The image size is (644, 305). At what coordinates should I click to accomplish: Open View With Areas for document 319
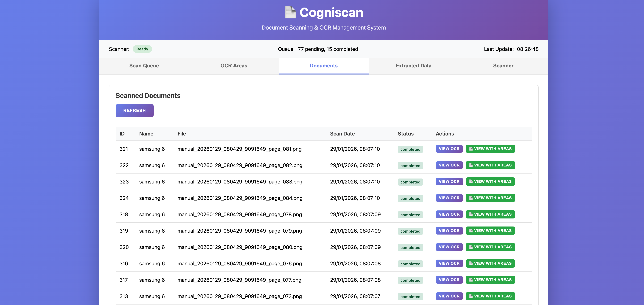[x=490, y=231]
